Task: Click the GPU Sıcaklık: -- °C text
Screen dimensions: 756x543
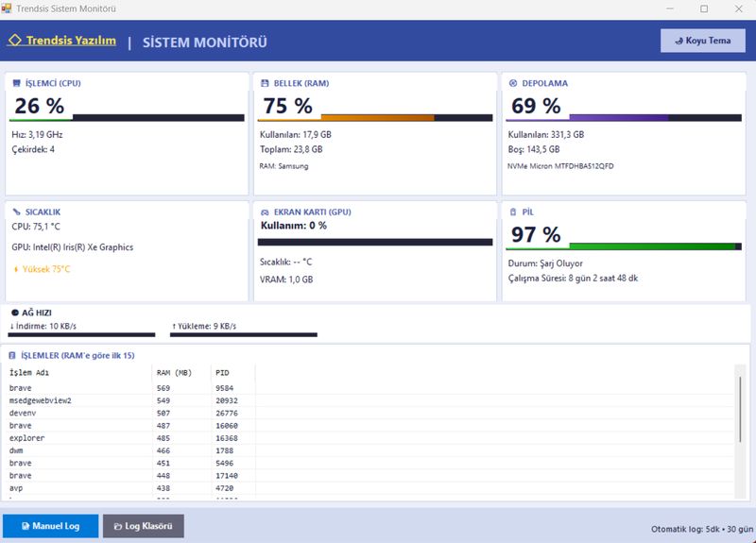Action: [x=286, y=262]
